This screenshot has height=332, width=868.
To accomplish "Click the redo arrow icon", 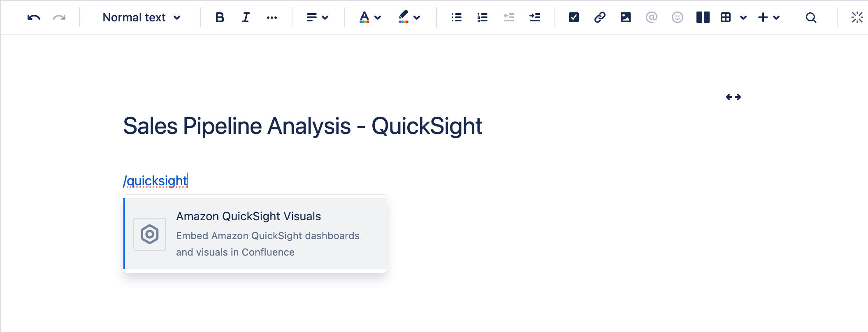I will pos(59,17).
